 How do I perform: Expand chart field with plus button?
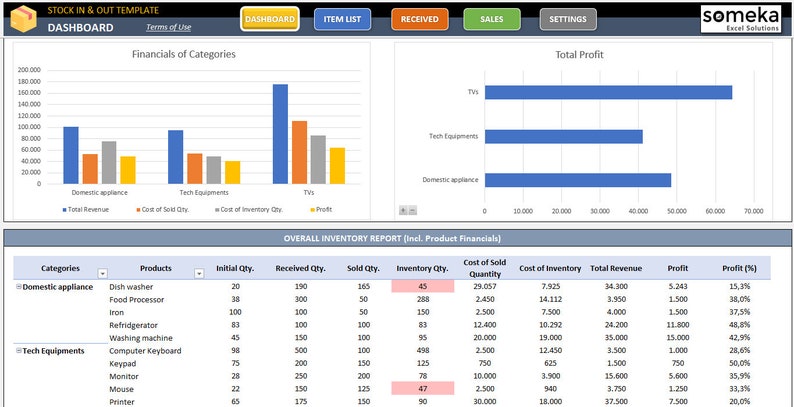coord(403,210)
